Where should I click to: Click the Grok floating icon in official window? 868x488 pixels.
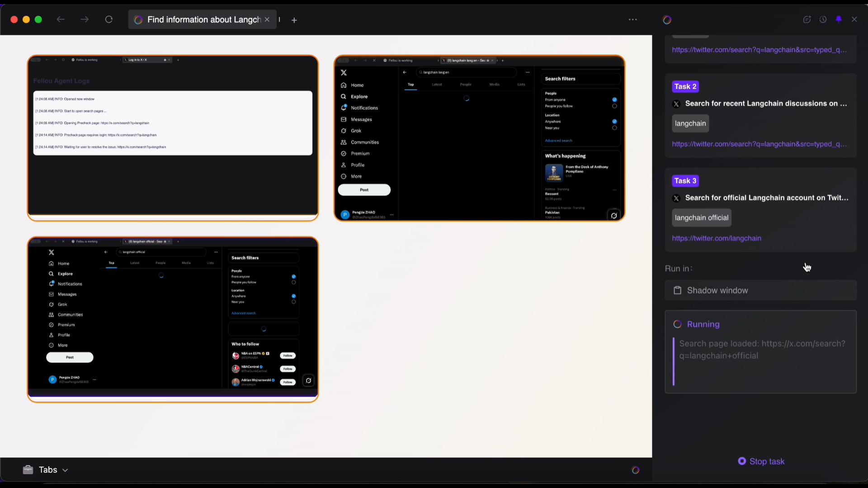pos(308,380)
